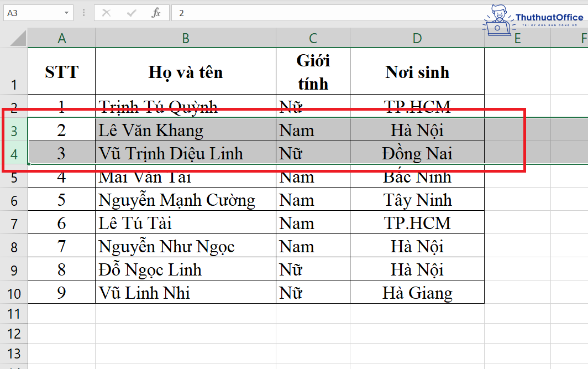Open the Name Box dropdown arrow
Screen dimensions: 588x369
67,12
